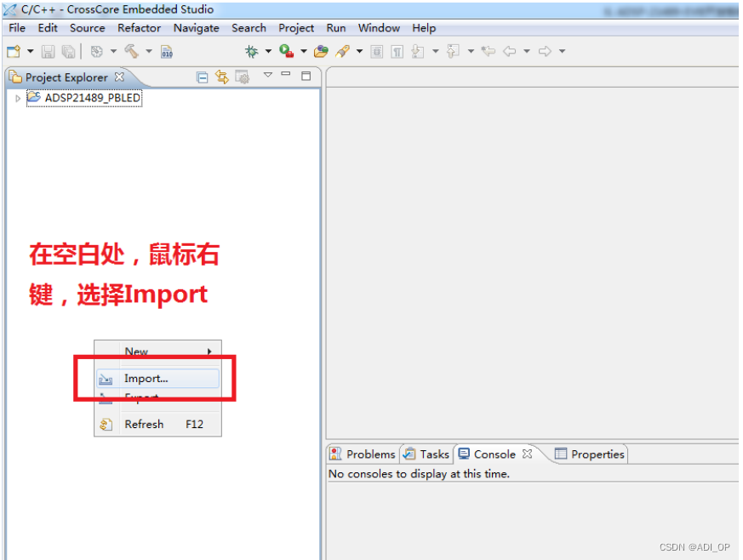Open the Search menu

pos(249,28)
